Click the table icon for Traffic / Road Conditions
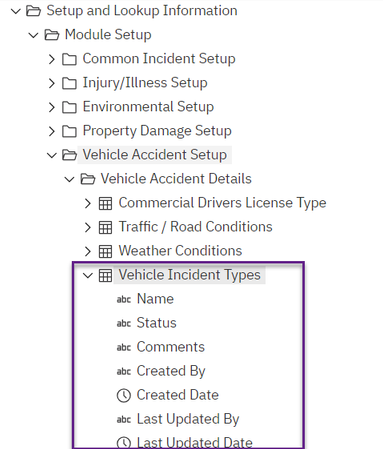Viewport: 383px width, 449px height. pyautogui.click(x=105, y=227)
